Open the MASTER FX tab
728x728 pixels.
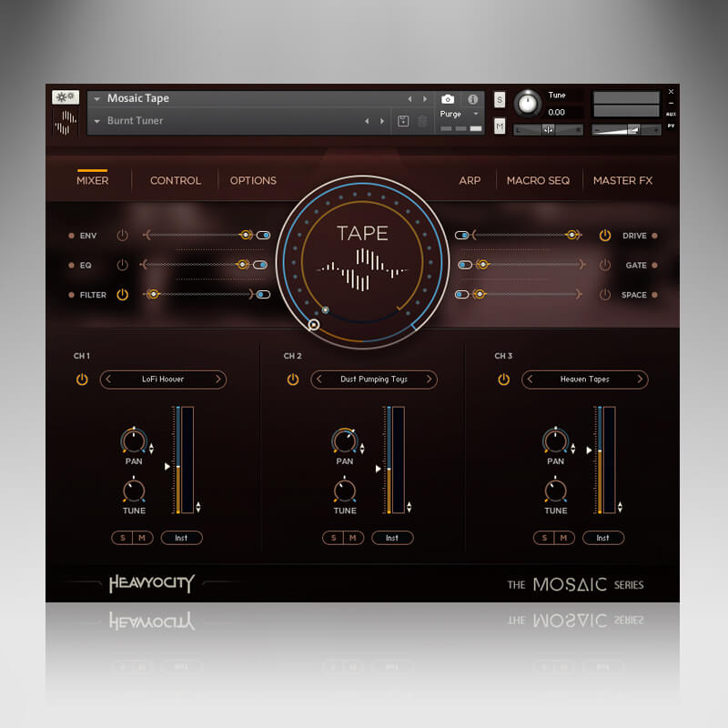[x=622, y=180]
